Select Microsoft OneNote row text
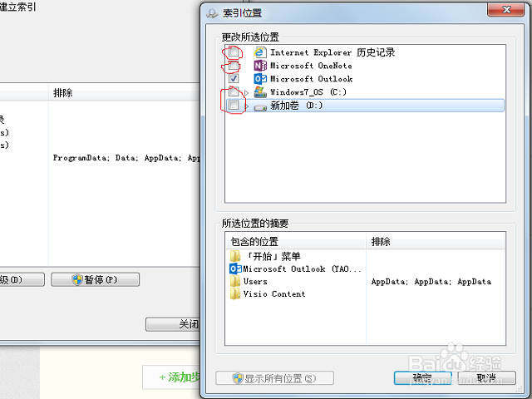The width and height of the screenshot is (532, 399). click(x=311, y=66)
